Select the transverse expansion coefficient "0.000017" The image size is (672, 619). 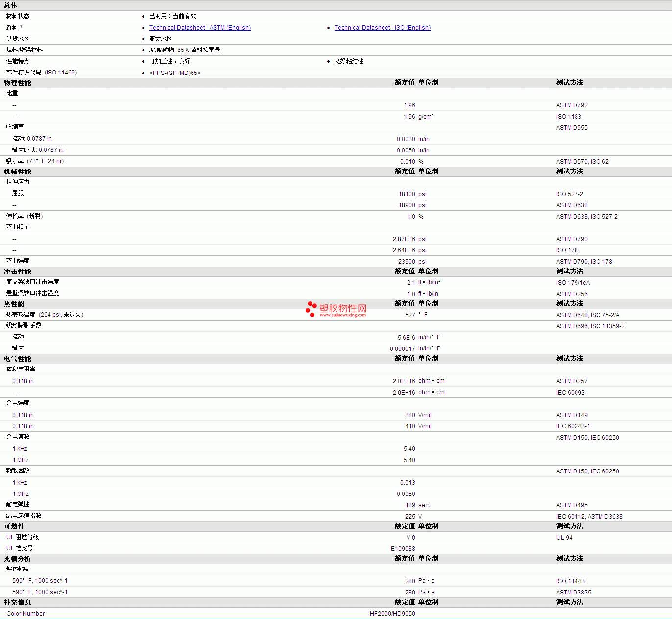403,349
